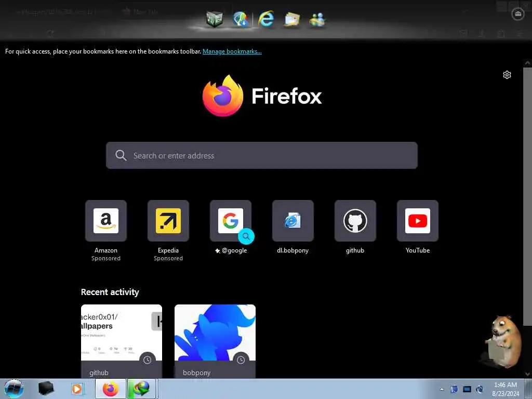Focus the Search or enter address field

pyautogui.click(x=262, y=155)
